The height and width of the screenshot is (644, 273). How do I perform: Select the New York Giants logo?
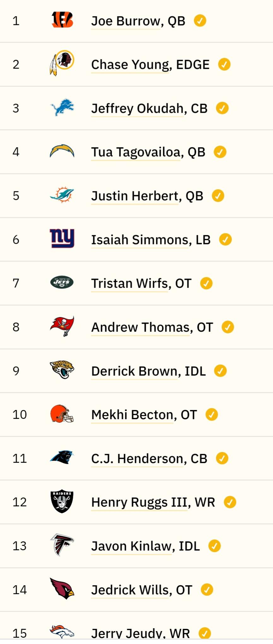click(x=62, y=238)
